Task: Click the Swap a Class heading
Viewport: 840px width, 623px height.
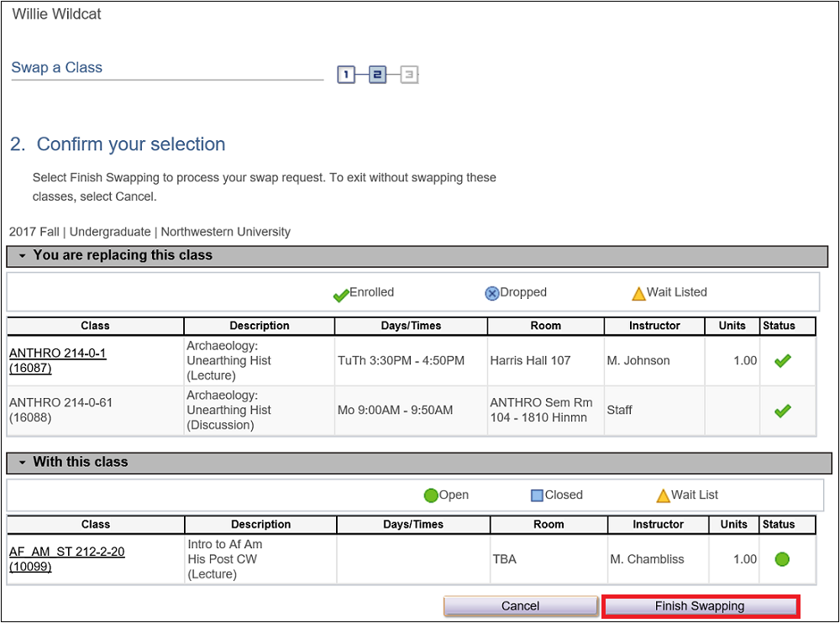Action: (x=57, y=67)
